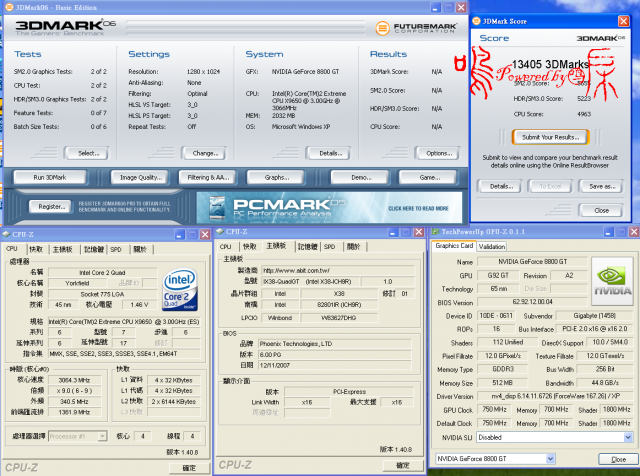
Task: Click Close button in GPU-Z
Action: click(618, 459)
